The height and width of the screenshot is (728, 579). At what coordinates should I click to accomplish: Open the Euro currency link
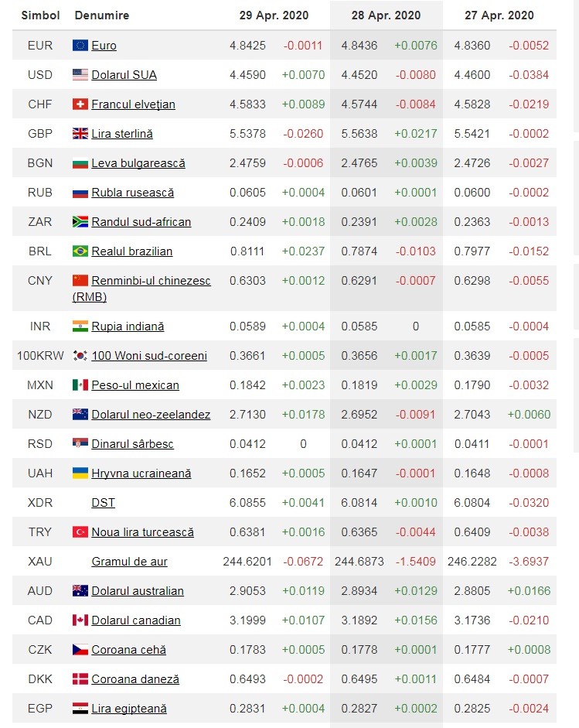click(x=104, y=46)
